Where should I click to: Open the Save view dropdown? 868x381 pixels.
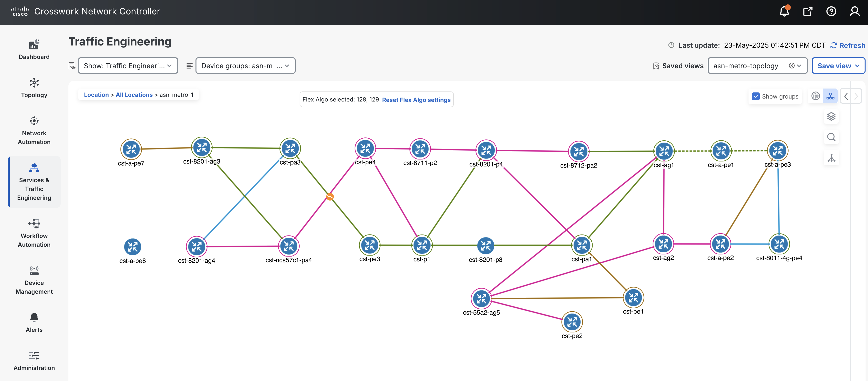pos(838,66)
